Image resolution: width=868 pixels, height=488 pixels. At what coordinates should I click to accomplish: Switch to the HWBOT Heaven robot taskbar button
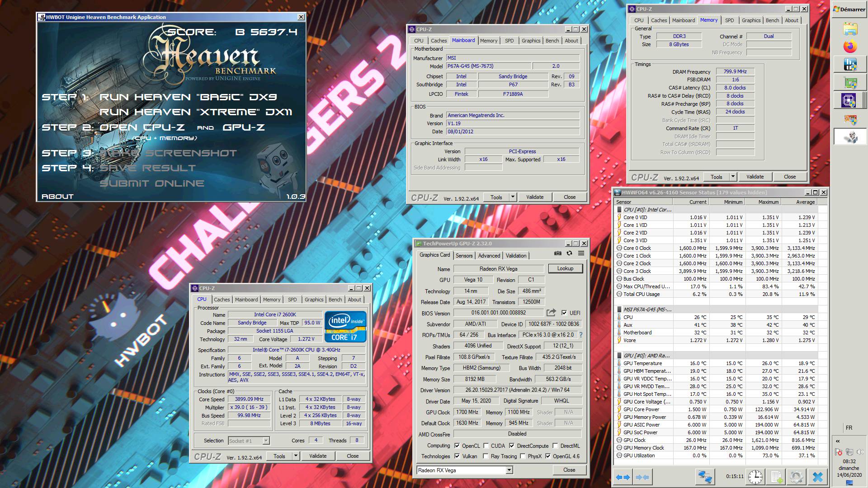(850, 136)
